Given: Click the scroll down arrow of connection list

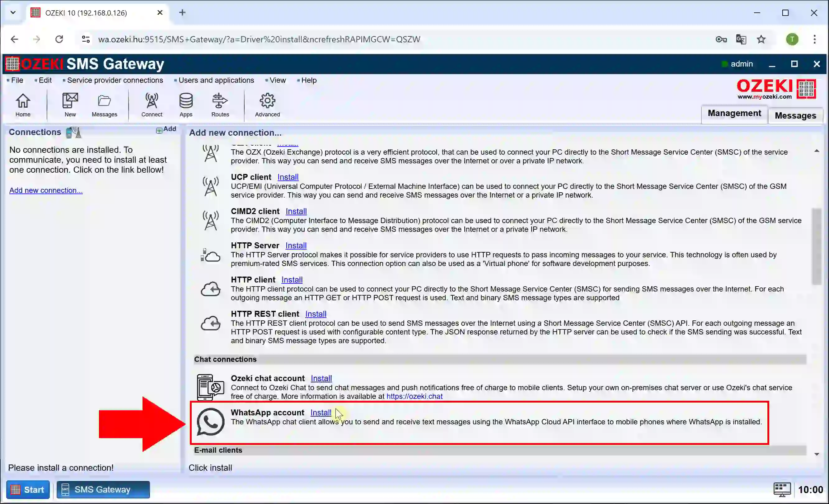Looking at the screenshot, I should [817, 454].
